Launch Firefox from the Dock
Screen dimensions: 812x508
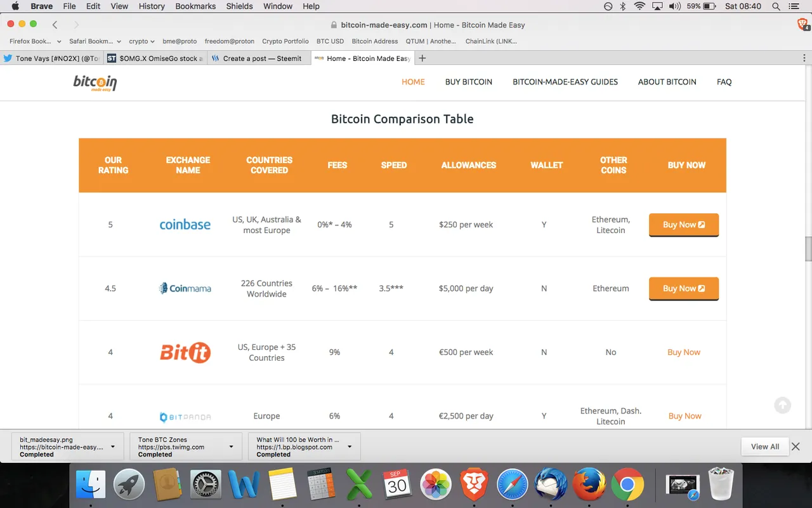pyautogui.click(x=589, y=485)
